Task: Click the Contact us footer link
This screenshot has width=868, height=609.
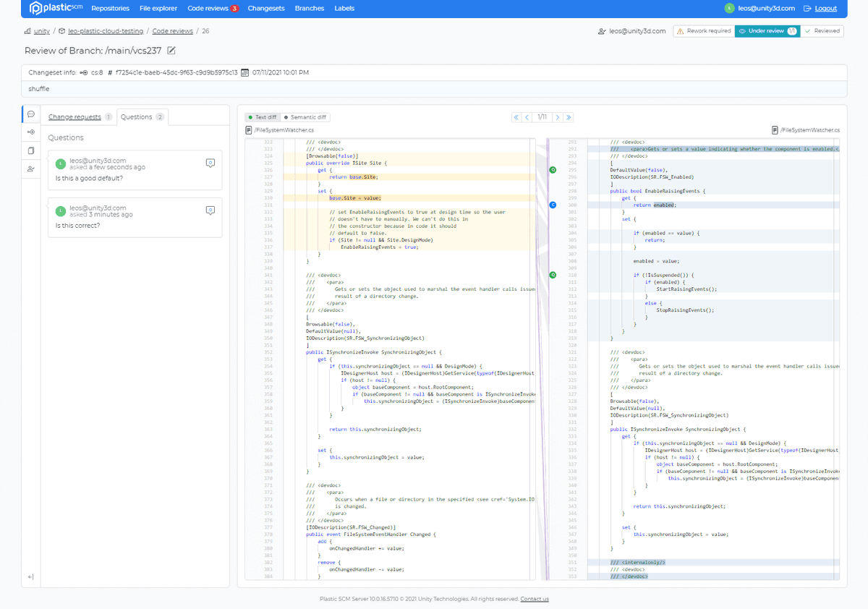Action: [535, 599]
